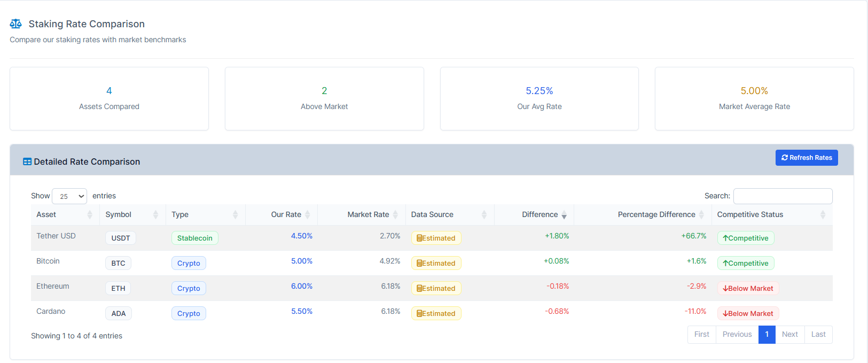Click the balance scale icon beside Staking Rate Comparison

[15, 24]
